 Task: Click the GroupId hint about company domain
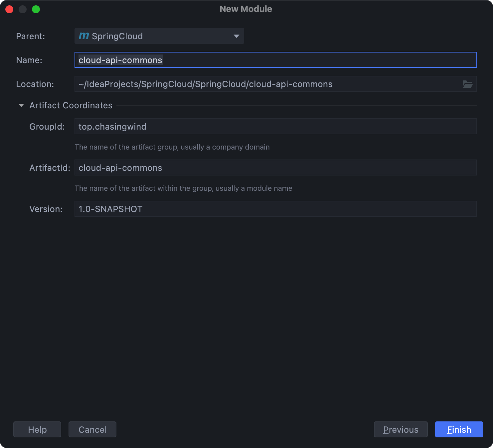(x=172, y=147)
